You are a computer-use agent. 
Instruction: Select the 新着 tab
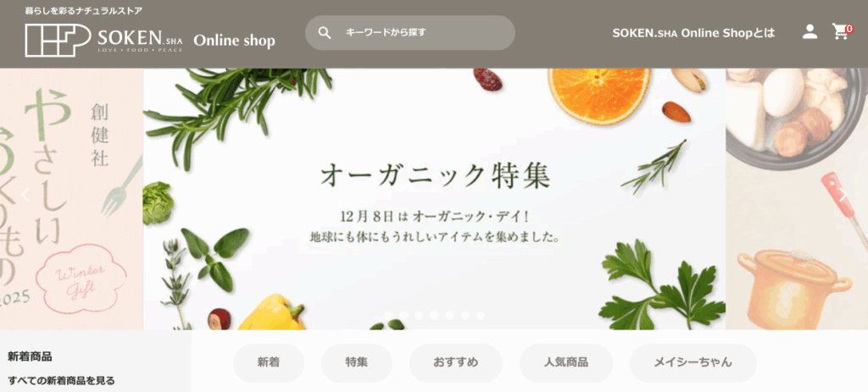[x=269, y=362]
